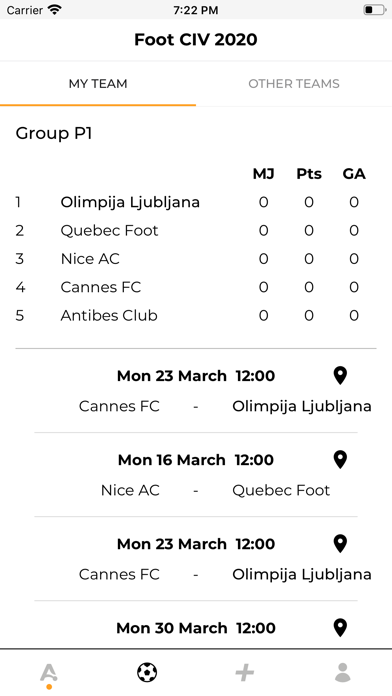Tap the Pts column header
Screen dimensions: 392x696
pyautogui.click(x=309, y=174)
